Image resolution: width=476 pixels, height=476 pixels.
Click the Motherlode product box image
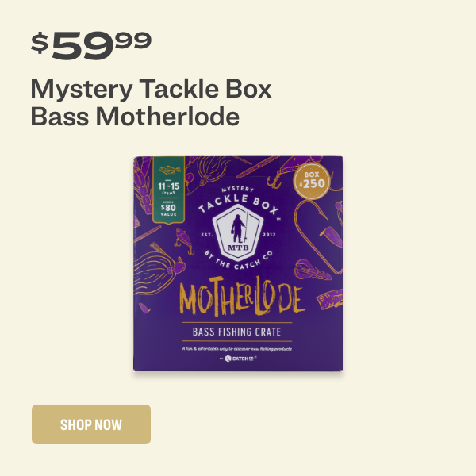[238, 263]
